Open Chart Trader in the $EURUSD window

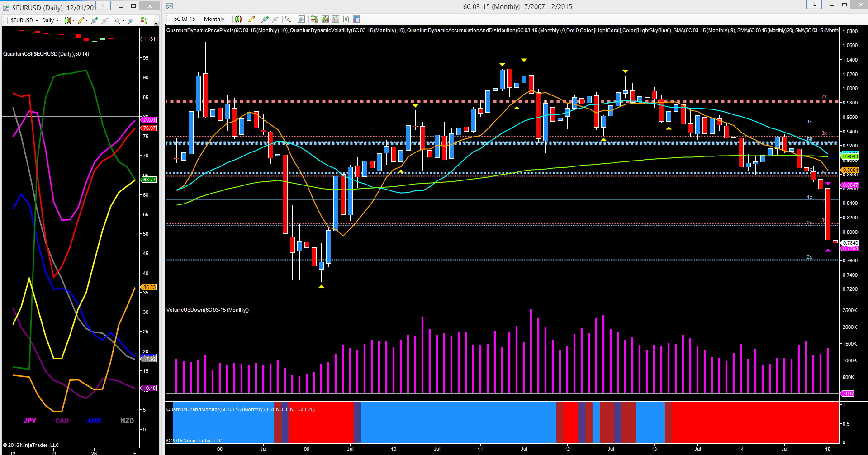click(x=144, y=20)
